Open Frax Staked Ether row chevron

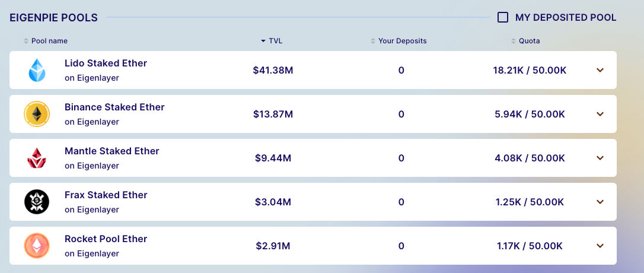(x=600, y=202)
